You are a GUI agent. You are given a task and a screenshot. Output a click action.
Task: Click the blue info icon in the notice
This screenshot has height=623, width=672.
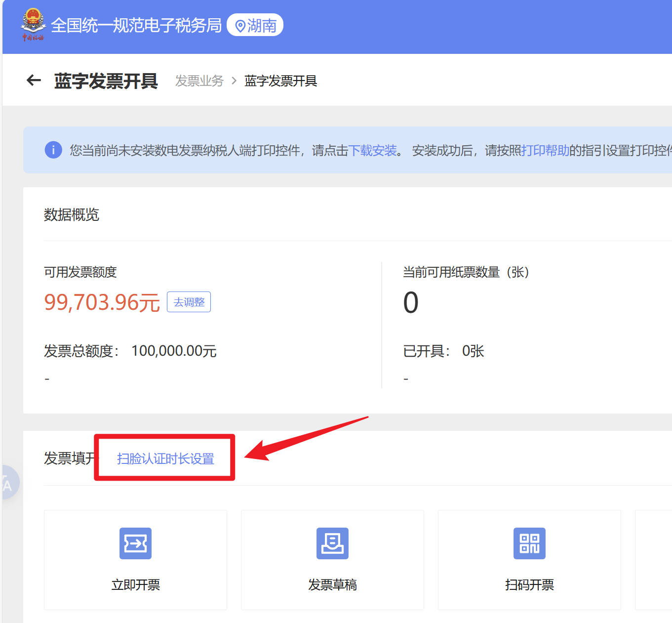(53, 150)
